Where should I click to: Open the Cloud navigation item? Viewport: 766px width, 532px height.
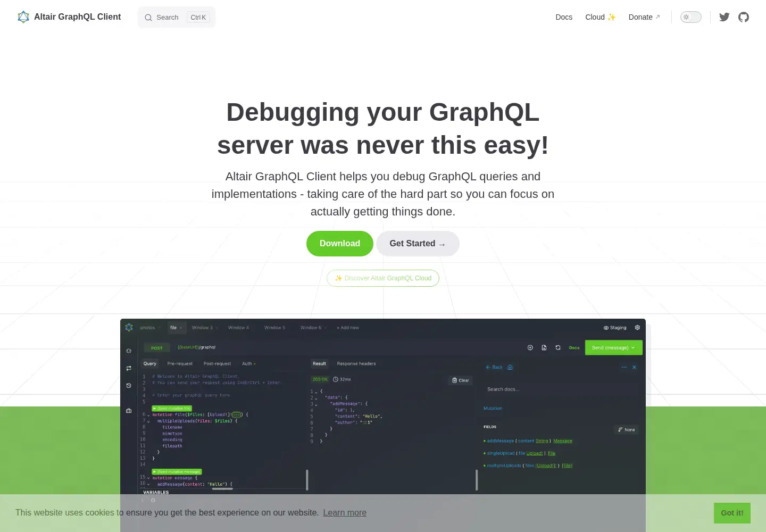point(601,17)
